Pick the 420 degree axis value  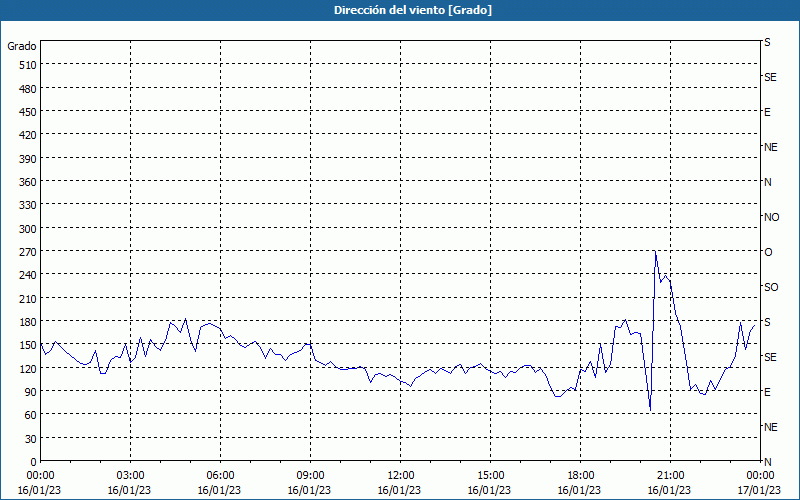click(29, 135)
